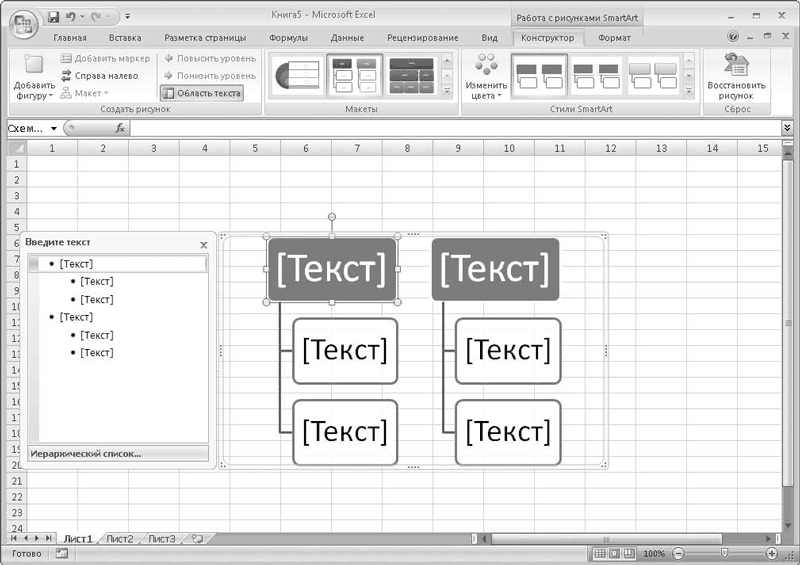This screenshot has width=800, height=565.
Task: Click the fx insert function icon
Action: coord(120,128)
